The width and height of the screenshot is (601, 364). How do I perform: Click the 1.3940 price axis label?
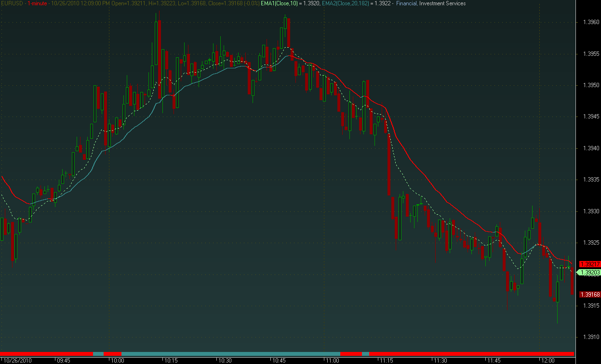click(590, 148)
